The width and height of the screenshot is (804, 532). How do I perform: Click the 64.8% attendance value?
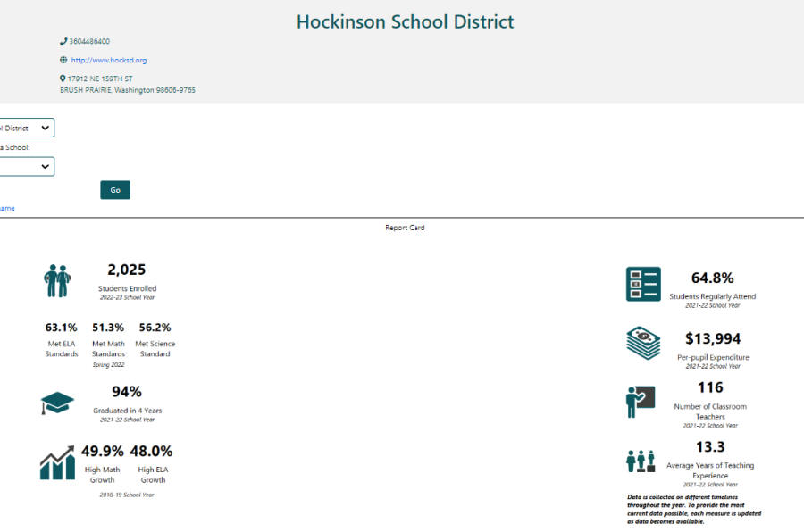[712, 278]
